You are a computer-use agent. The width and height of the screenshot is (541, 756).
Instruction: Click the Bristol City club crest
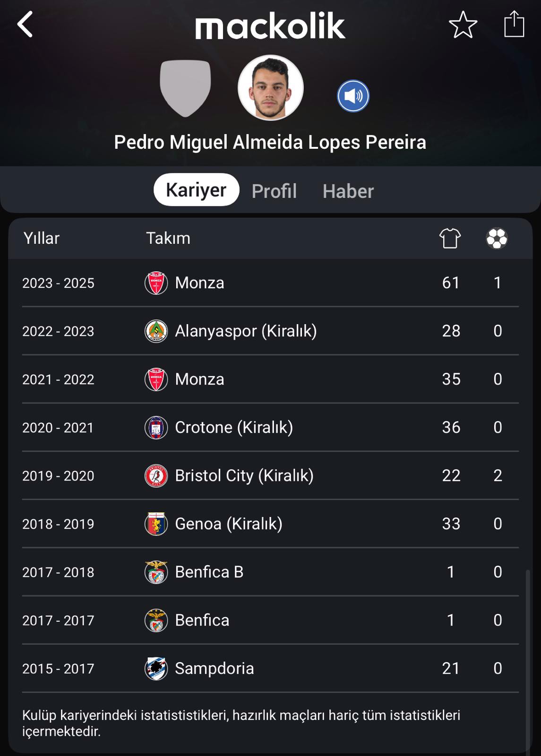pos(156,476)
